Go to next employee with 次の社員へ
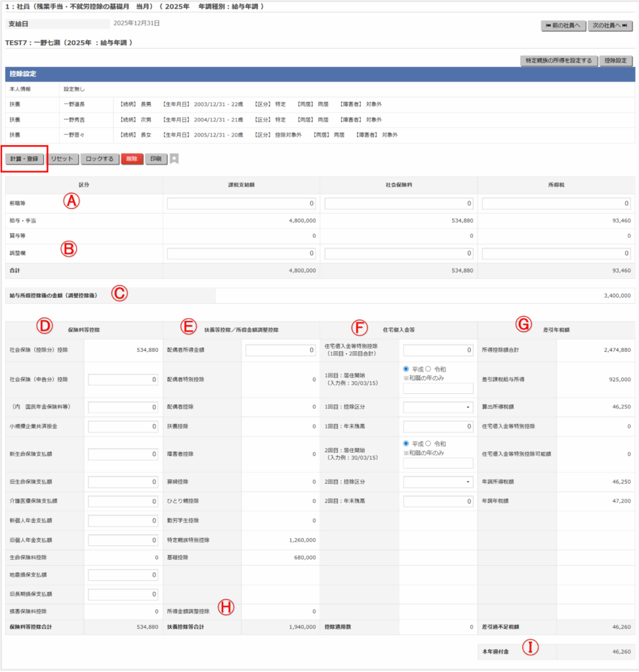 click(x=609, y=26)
